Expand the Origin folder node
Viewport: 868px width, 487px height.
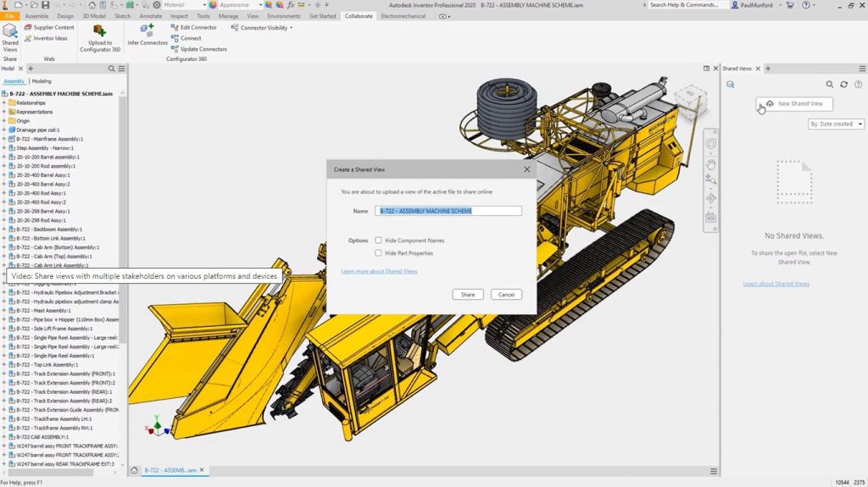coord(4,120)
